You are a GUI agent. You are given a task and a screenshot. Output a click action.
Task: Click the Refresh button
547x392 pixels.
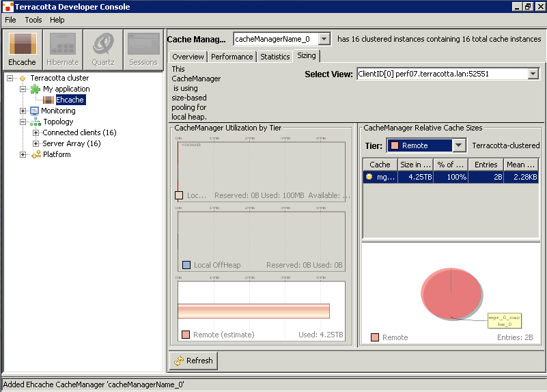coord(194,361)
